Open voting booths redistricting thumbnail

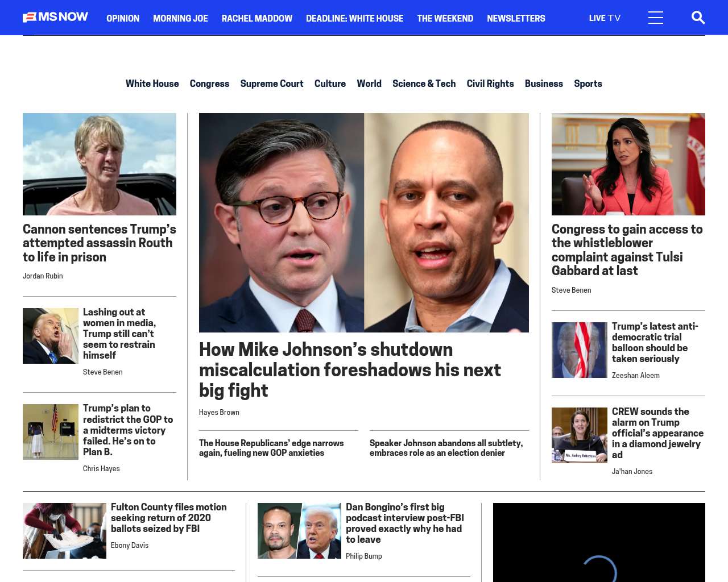51,432
